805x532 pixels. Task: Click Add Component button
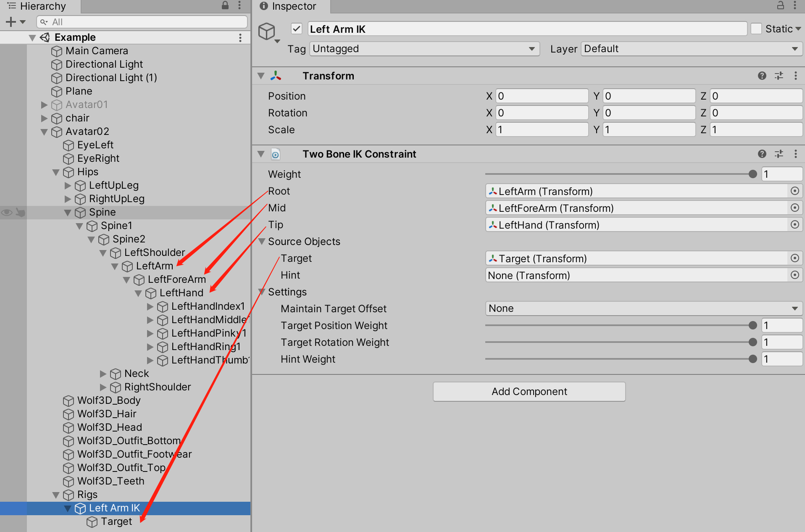(x=529, y=392)
